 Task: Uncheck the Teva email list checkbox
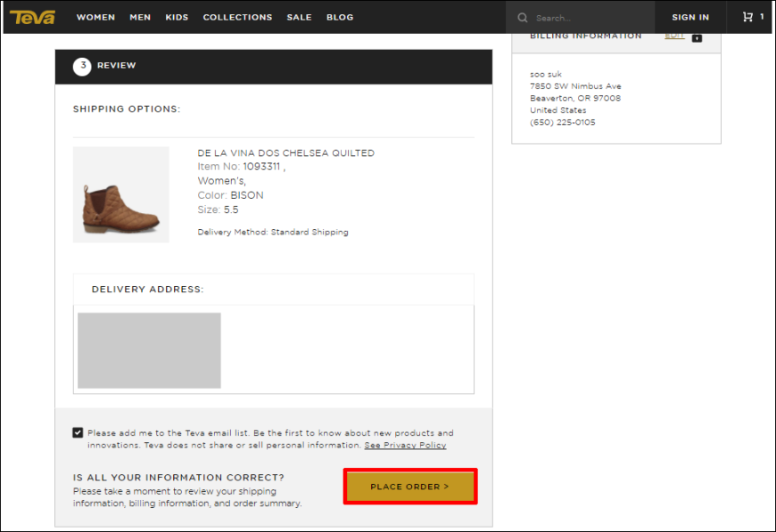[x=78, y=432]
